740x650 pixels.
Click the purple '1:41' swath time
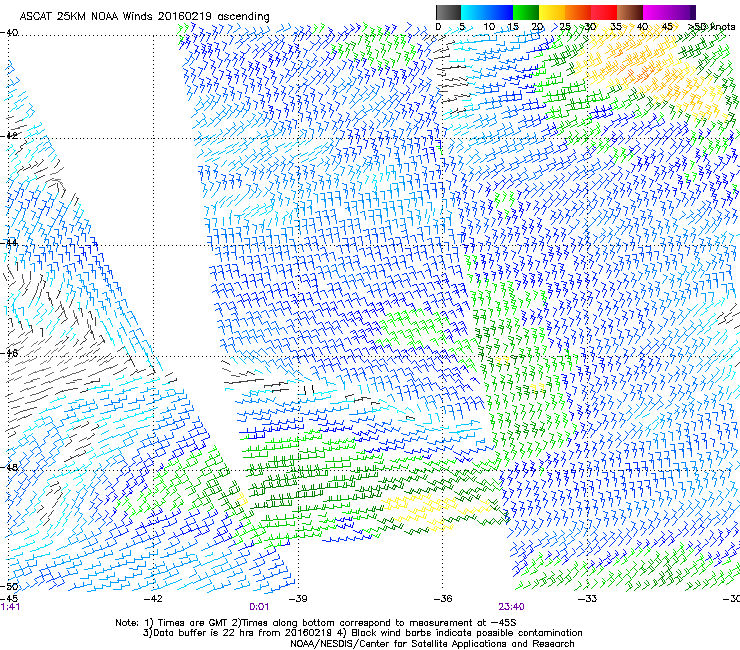[x=10, y=607]
